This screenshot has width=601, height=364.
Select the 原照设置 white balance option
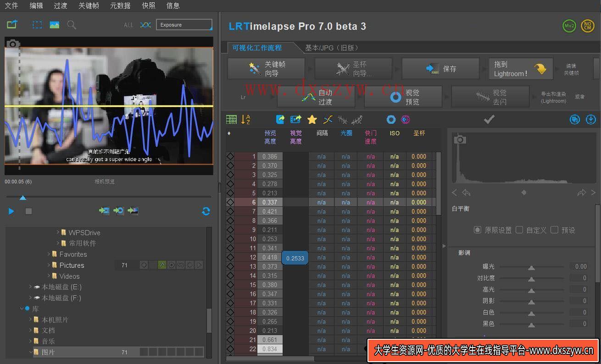[478, 230]
